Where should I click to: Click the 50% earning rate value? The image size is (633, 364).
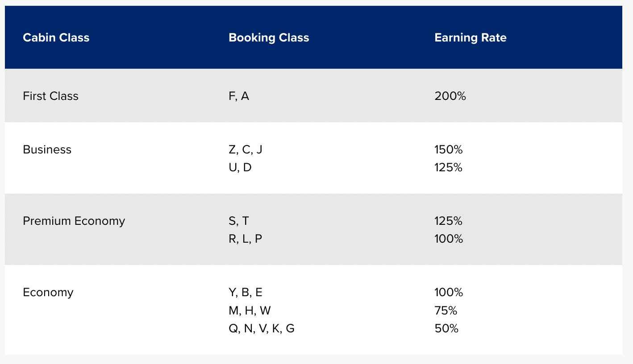coord(446,329)
